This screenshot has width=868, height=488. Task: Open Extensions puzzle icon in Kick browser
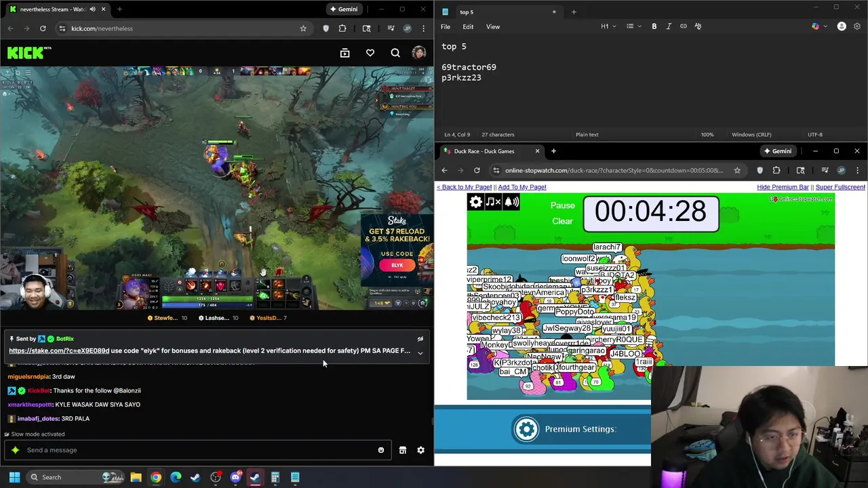[342, 28]
